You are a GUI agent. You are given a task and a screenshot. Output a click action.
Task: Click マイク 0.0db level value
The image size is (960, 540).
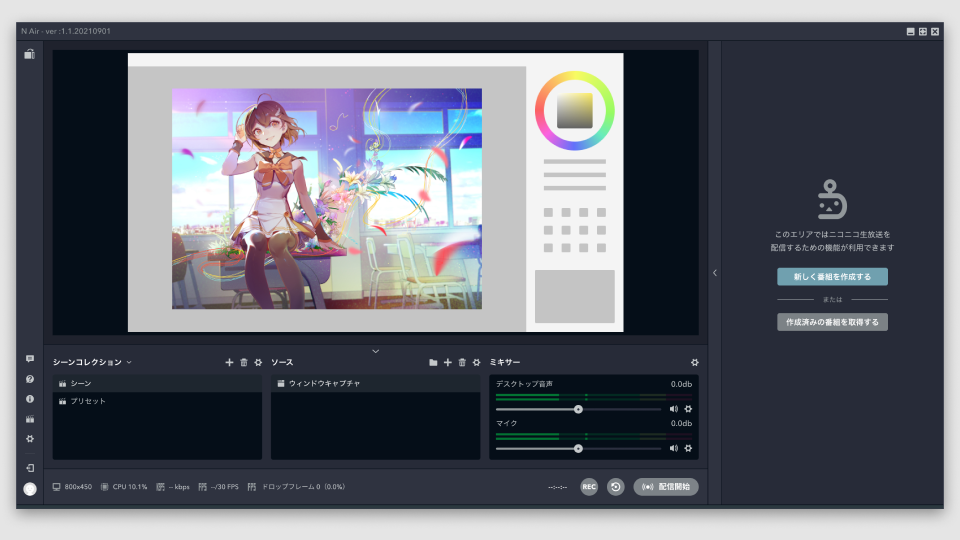point(681,423)
